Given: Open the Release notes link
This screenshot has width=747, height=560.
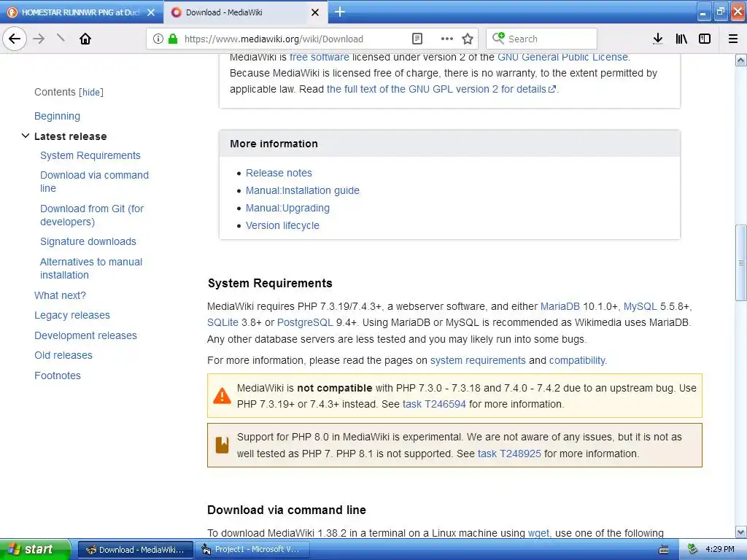Looking at the screenshot, I should (279, 173).
